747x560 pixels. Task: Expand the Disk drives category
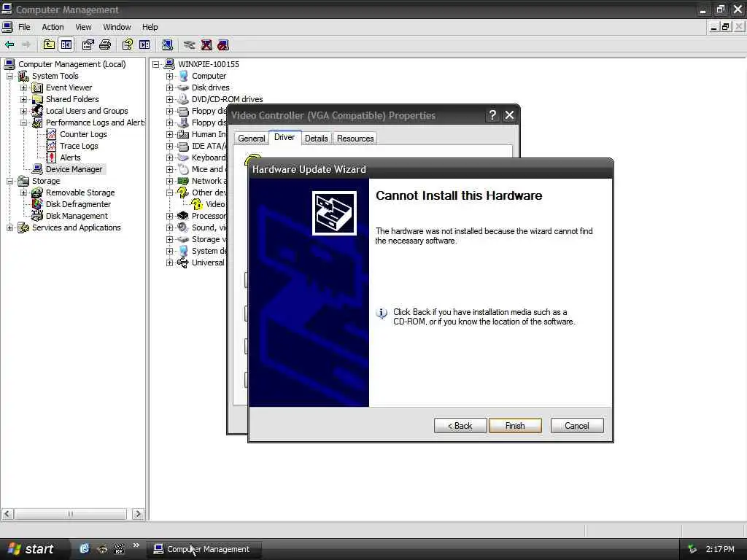click(169, 87)
